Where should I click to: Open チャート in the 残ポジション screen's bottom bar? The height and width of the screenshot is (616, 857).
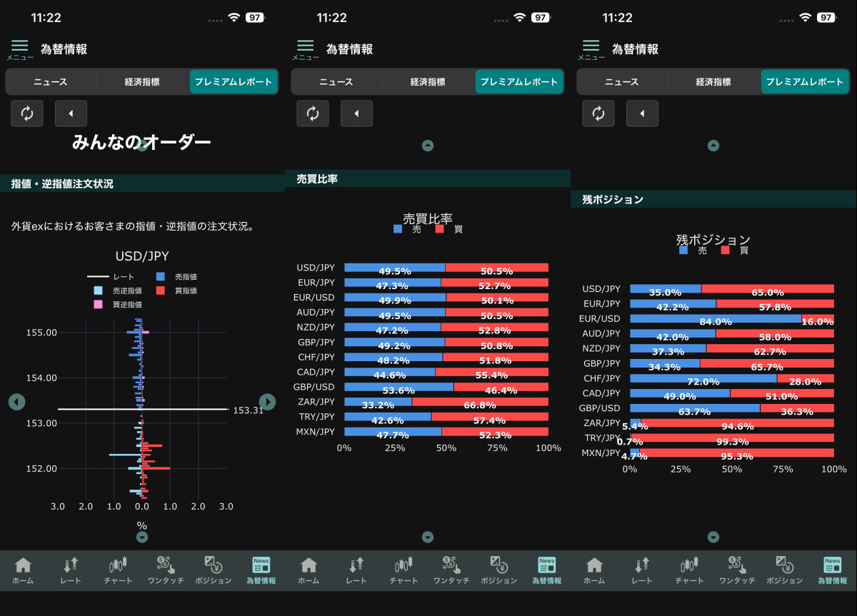coord(689,570)
